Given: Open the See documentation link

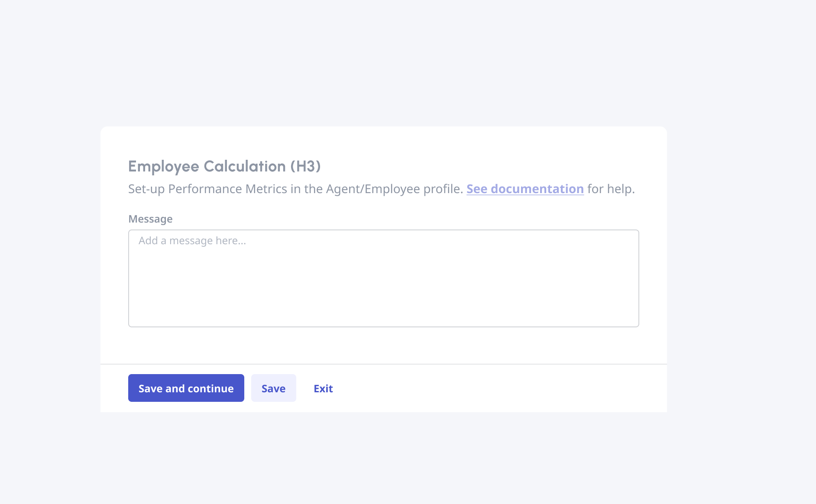Looking at the screenshot, I should pos(525,189).
